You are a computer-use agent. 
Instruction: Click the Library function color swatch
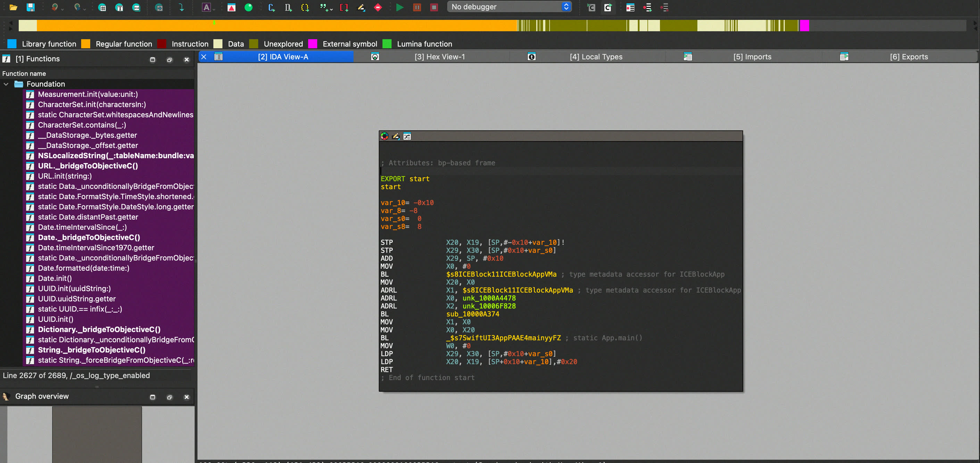coord(12,44)
